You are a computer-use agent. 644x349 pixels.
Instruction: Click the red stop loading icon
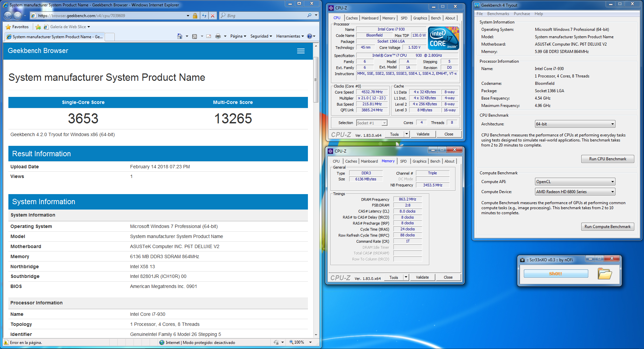[x=212, y=16]
